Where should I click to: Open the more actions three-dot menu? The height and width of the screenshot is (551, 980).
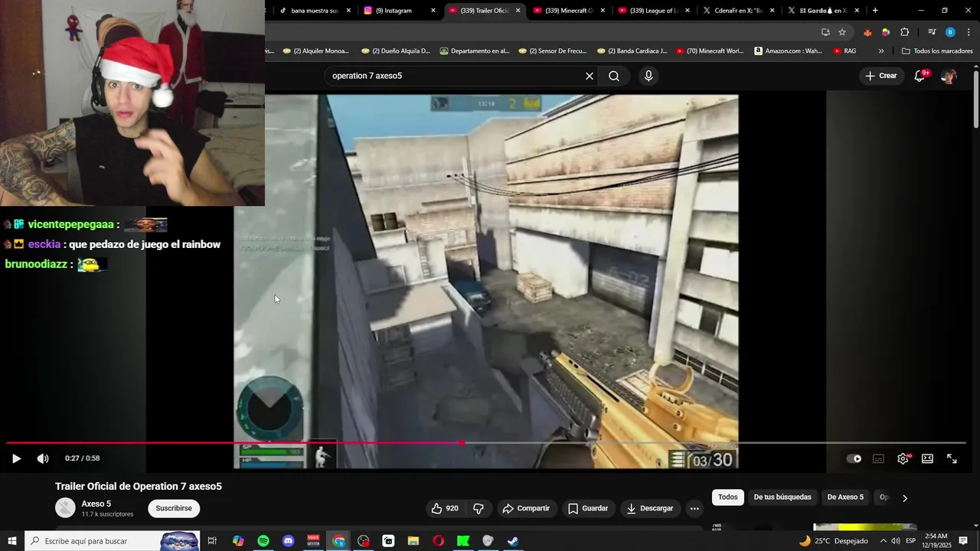pos(694,508)
